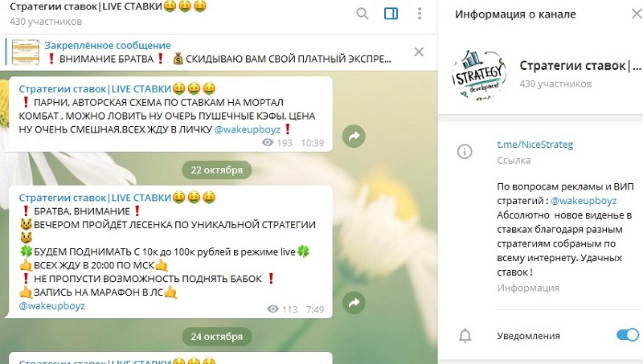Dismiss the pinned message bar
The height and width of the screenshot is (364, 643).
pos(419,51)
